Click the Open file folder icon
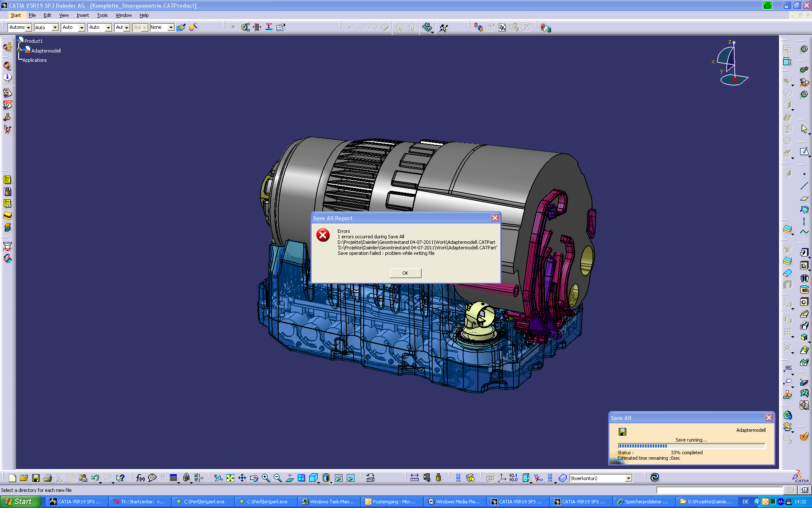This screenshot has height=508, width=812. pos(24,478)
